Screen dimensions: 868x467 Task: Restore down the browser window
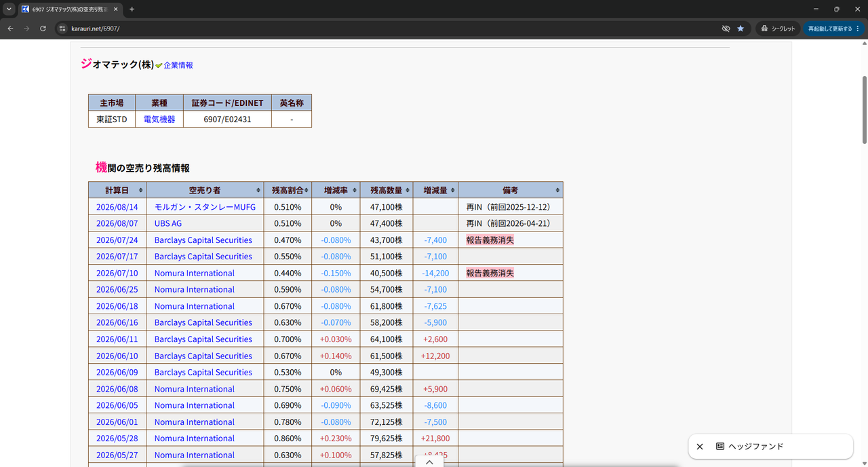(x=836, y=9)
